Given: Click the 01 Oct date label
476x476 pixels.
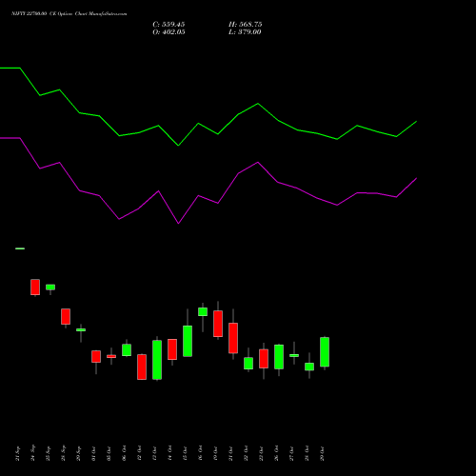Looking at the screenshot, I should [x=94, y=454].
